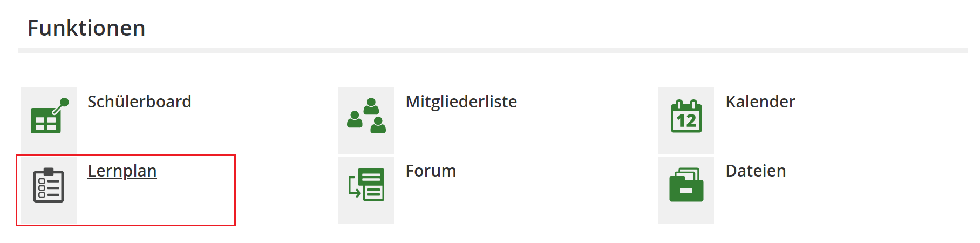Select the underlined Lernplan link
The width and height of the screenshot is (980, 243).
(x=122, y=171)
